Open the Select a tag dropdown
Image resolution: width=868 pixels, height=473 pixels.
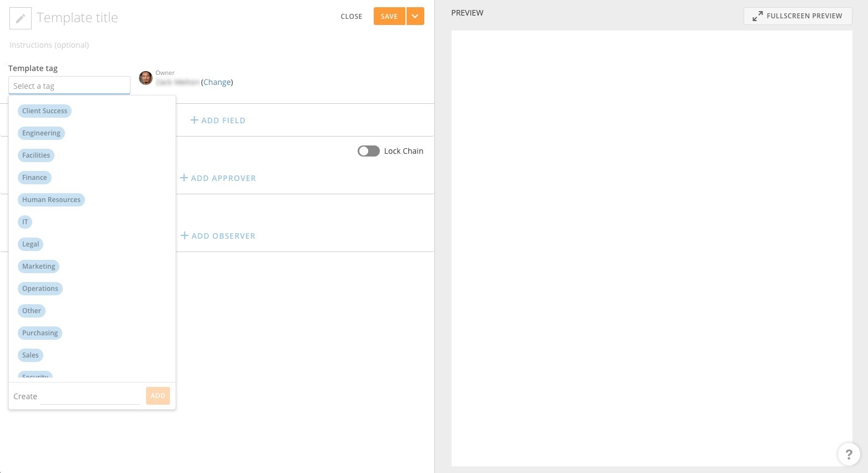point(69,85)
